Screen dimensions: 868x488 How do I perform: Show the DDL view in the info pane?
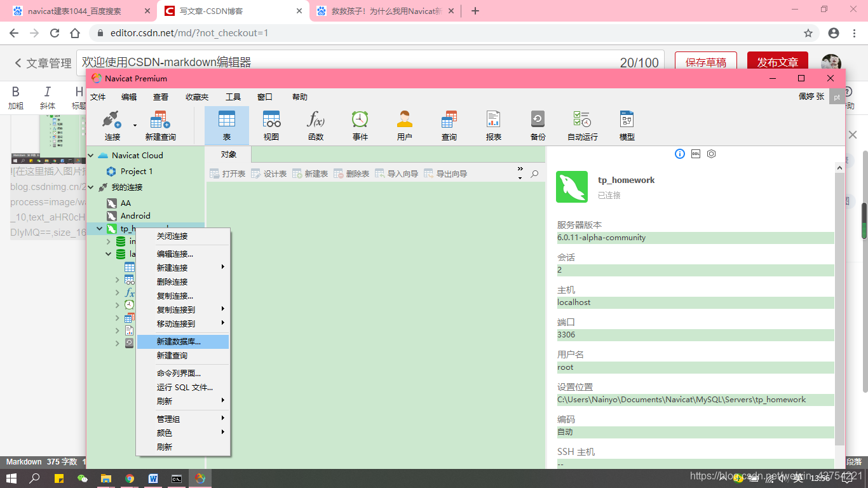tap(695, 154)
